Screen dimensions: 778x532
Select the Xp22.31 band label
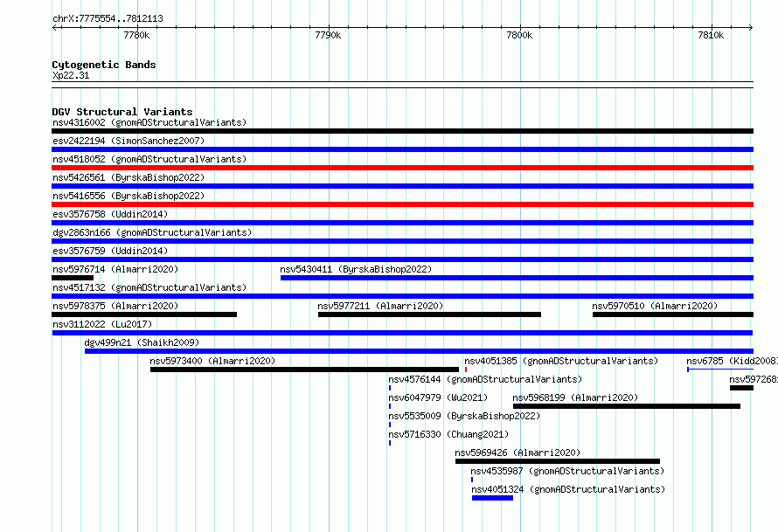click(71, 75)
